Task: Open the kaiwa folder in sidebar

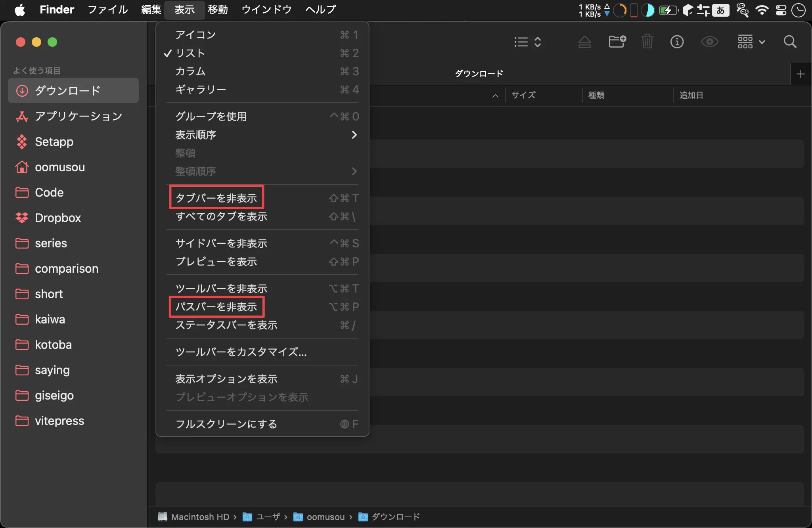Action: [x=73, y=319]
